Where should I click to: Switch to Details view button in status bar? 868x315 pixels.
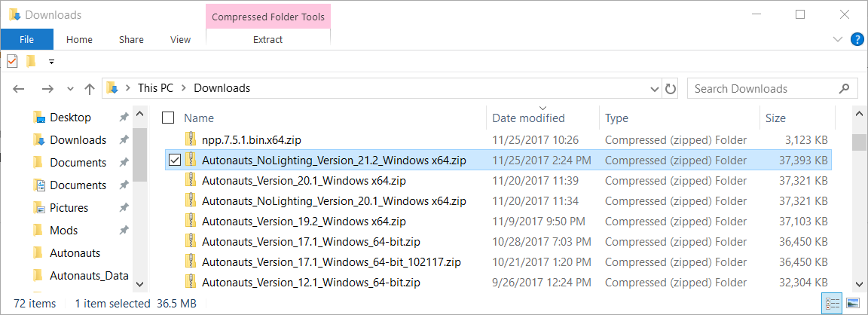[x=832, y=304]
